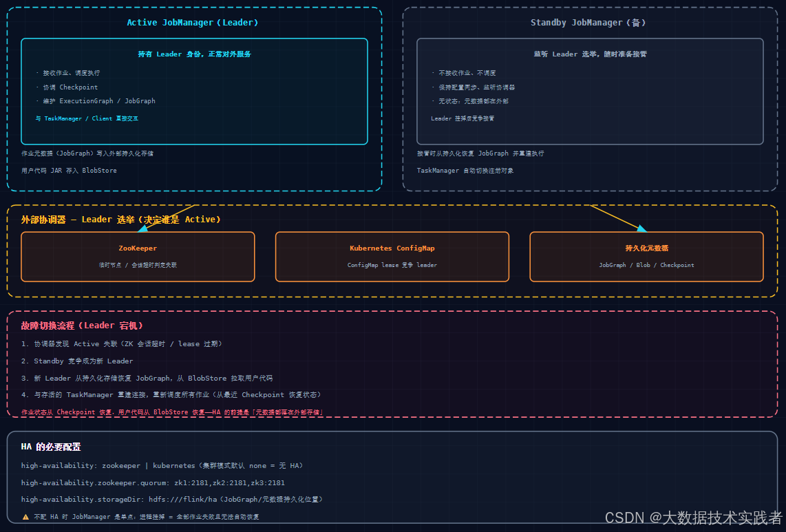Click the 'JobGraph / Blob / Checkpoint' subtitle
786x532 pixels.
coord(647,265)
